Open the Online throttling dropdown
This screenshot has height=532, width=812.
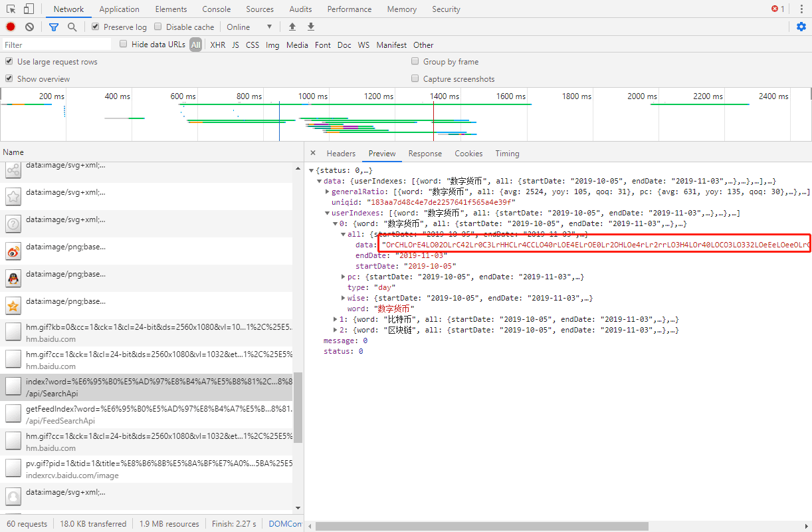[249, 27]
